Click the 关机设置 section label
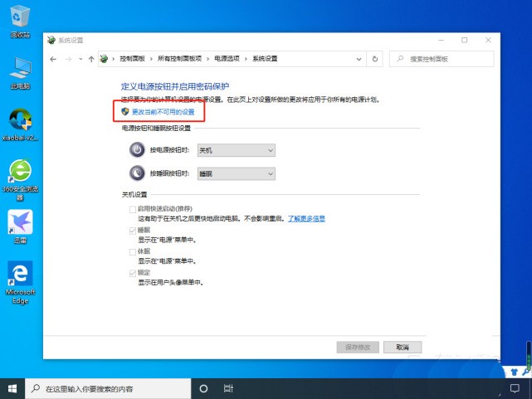The height and width of the screenshot is (399, 532). 134,195
